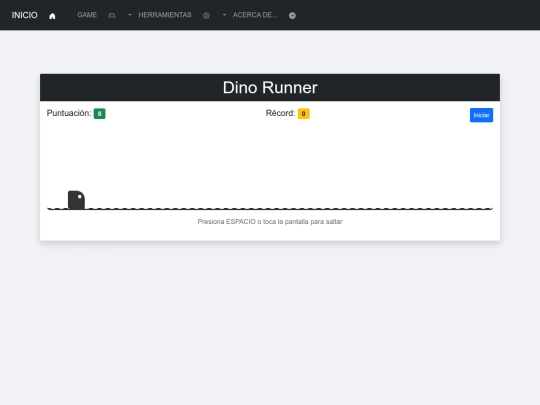The height and width of the screenshot is (405, 540).
Task: Open the GAME menu
Action: coord(87,15)
